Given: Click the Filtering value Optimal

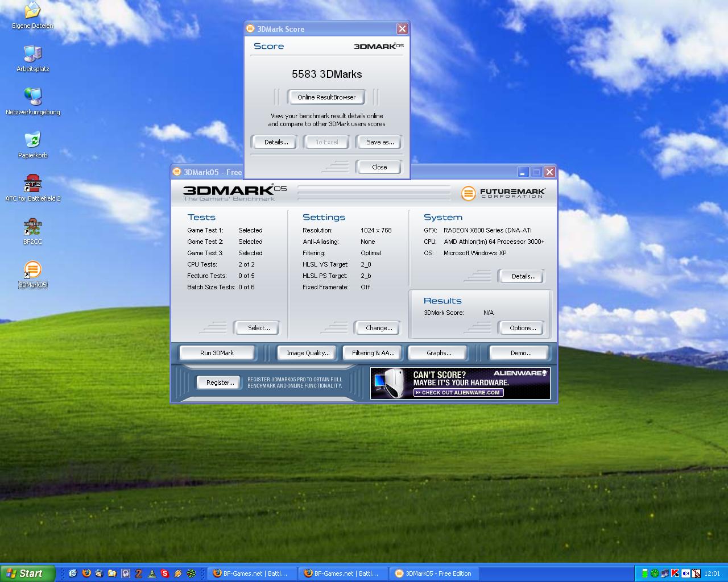Looking at the screenshot, I should (x=370, y=253).
